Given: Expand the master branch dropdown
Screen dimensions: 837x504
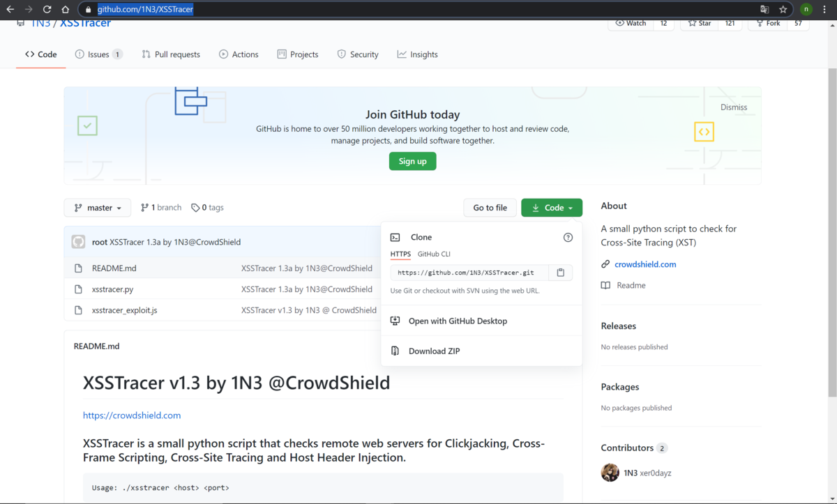Looking at the screenshot, I should click(98, 208).
